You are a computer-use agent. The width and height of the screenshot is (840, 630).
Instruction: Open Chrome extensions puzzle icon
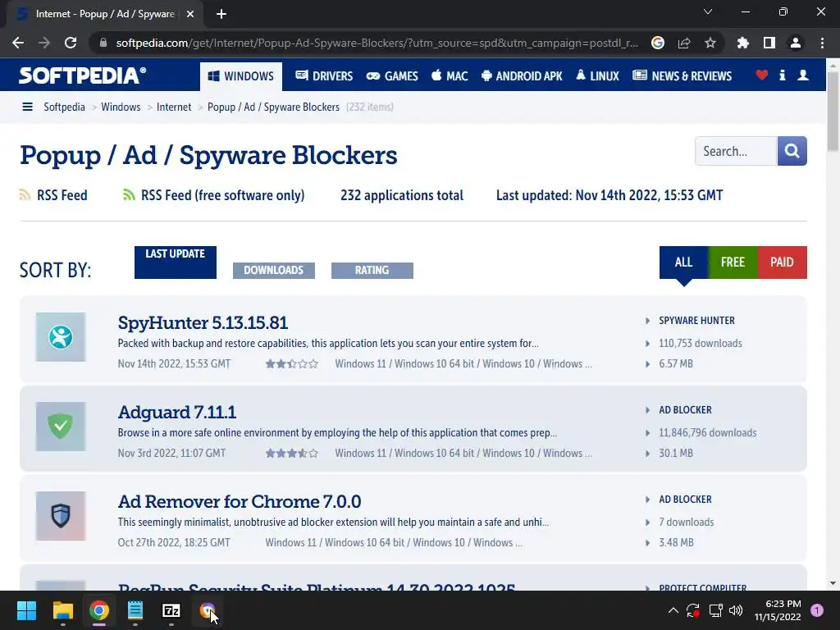pos(743,43)
